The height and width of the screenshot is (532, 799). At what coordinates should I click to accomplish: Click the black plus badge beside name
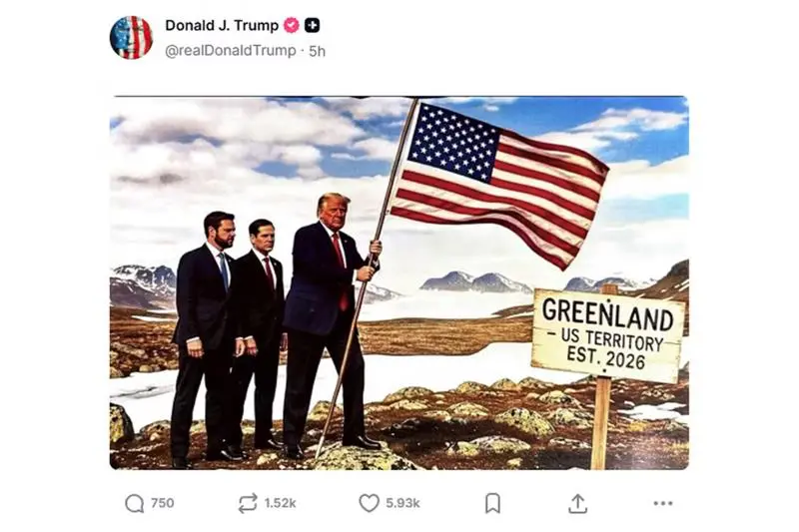pos(312,25)
